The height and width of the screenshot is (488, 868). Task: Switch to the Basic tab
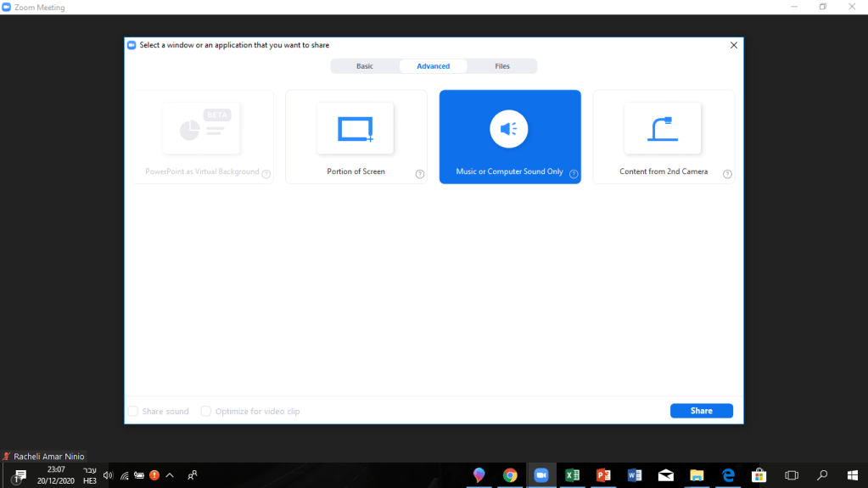point(365,66)
